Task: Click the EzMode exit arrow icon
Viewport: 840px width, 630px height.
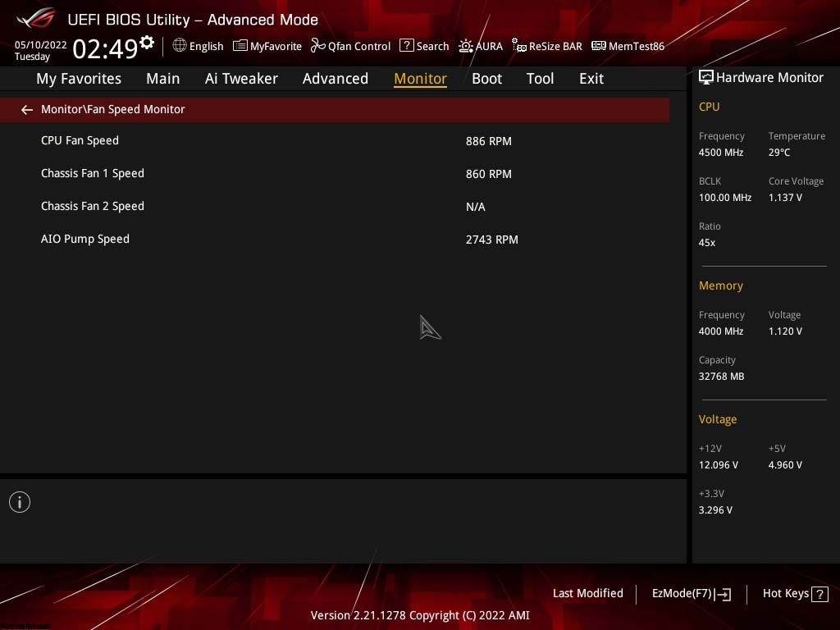Action: (723, 594)
